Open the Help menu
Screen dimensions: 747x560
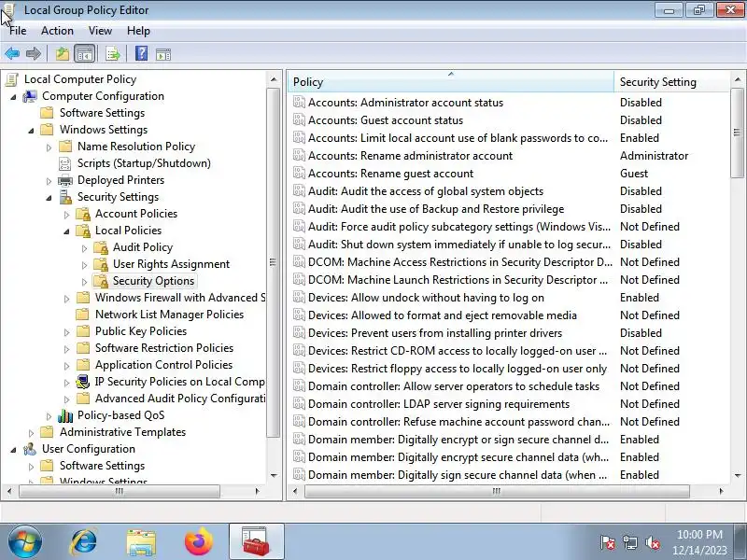pyautogui.click(x=138, y=31)
